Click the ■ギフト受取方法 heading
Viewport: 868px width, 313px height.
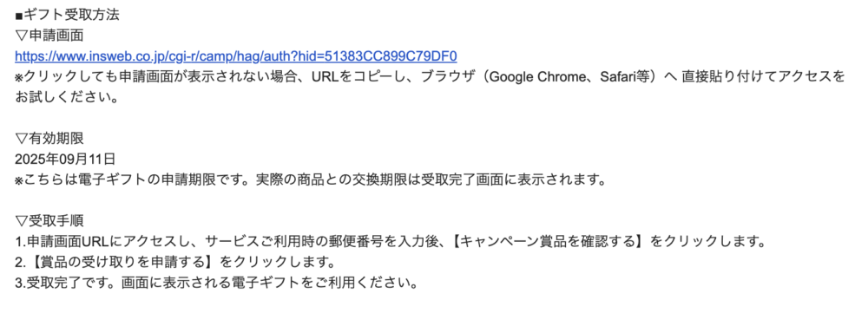(67, 15)
